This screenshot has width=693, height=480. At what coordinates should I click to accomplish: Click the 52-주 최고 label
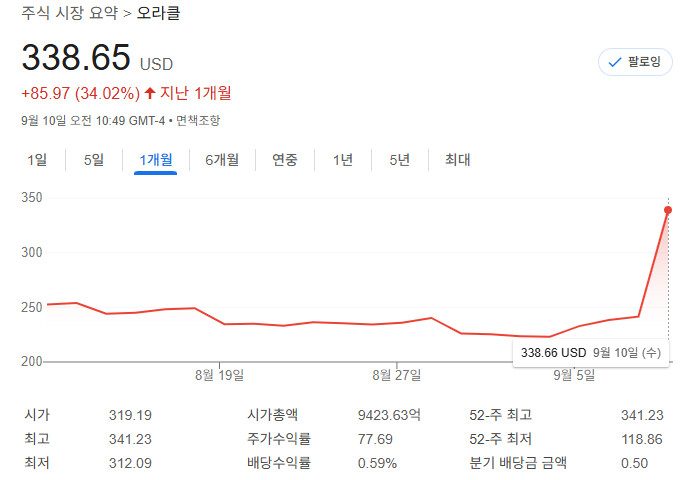(x=500, y=415)
